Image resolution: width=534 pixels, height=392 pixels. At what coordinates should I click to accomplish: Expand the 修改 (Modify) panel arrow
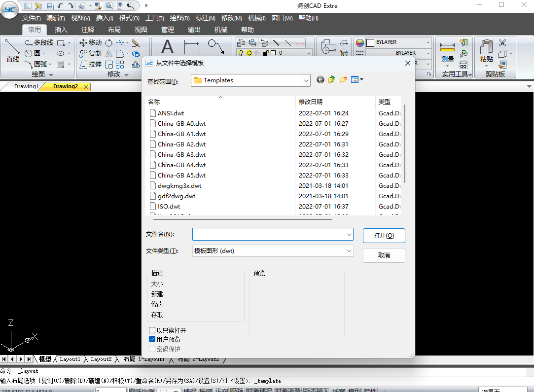(126, 74)
